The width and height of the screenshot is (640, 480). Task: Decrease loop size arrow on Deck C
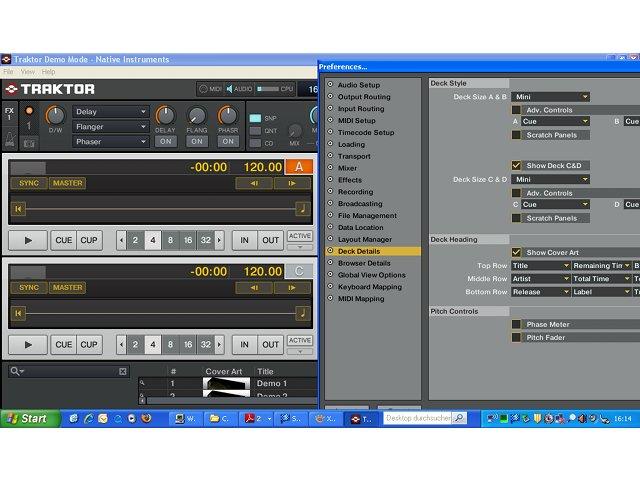pos(121,344)
